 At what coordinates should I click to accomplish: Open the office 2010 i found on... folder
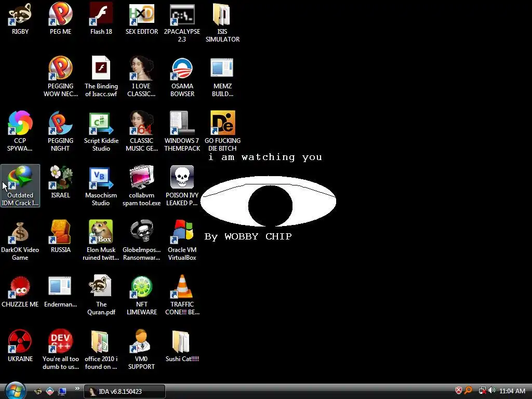101,350
